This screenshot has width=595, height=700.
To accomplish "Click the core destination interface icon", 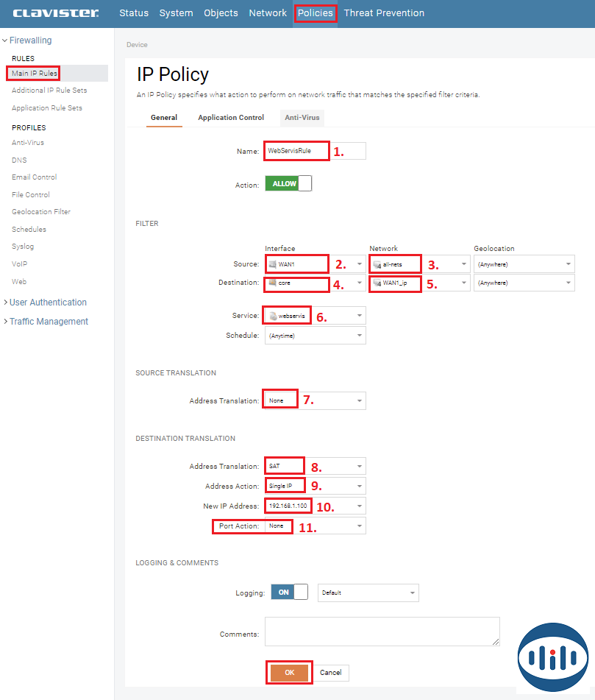I will 272,283.
